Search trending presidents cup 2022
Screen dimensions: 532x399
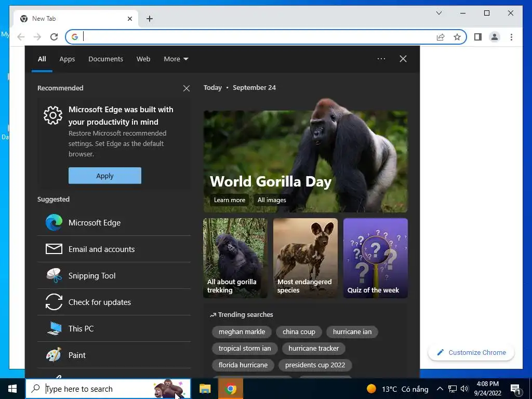[x=315, y=365]
